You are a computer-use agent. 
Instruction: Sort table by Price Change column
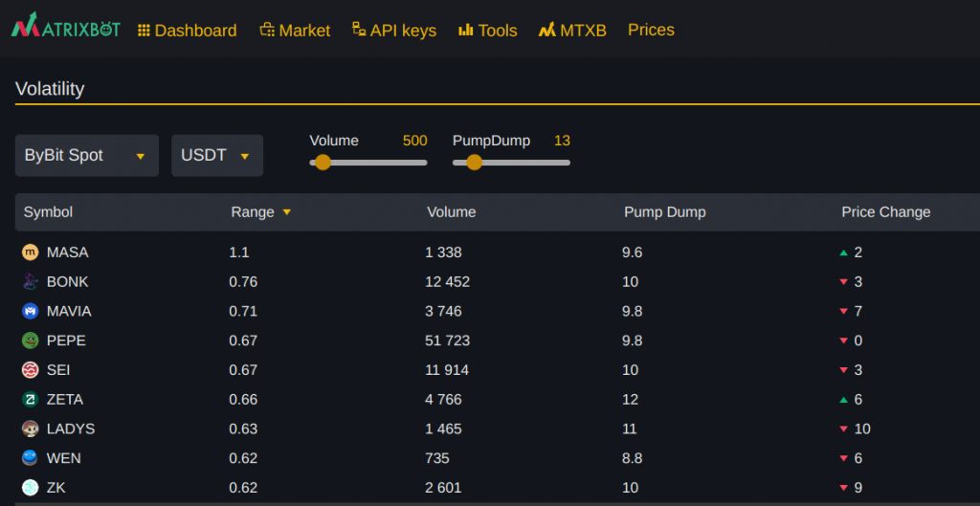[886, 212]
